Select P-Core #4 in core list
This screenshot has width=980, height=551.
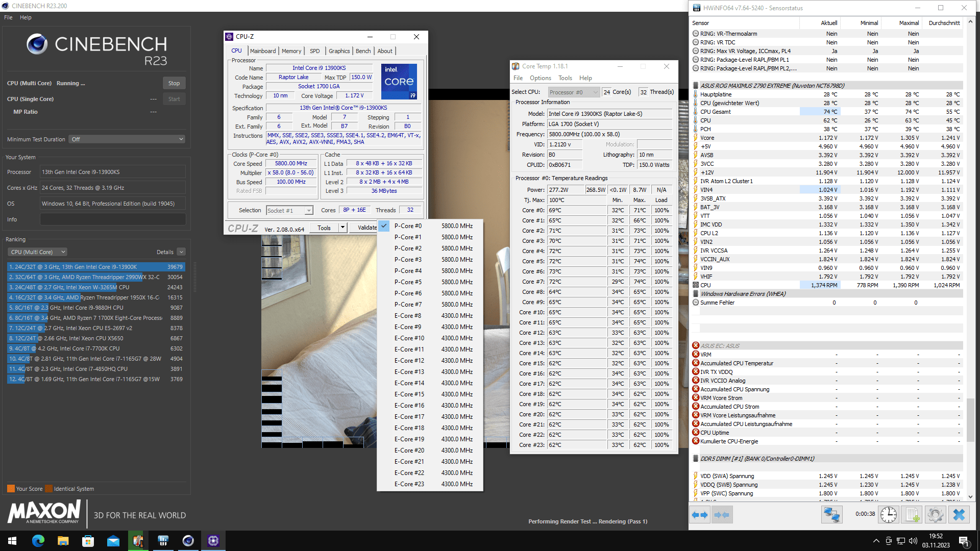430,270
